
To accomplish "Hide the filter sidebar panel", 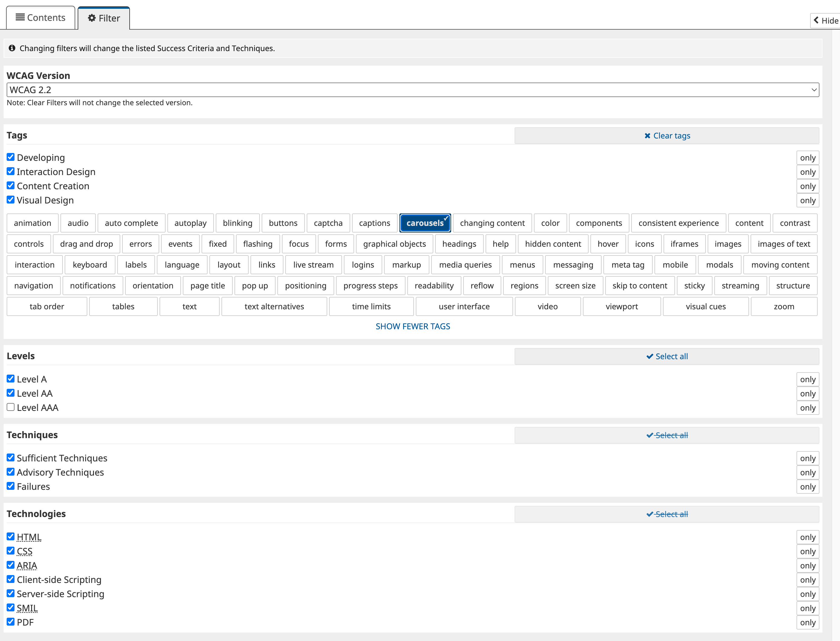I will click(825, 20).
